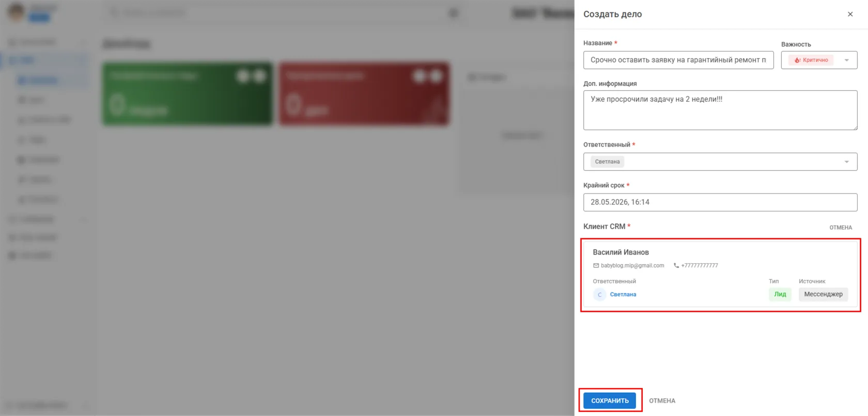Focus the Доп. информация text area

click(720, 110)
